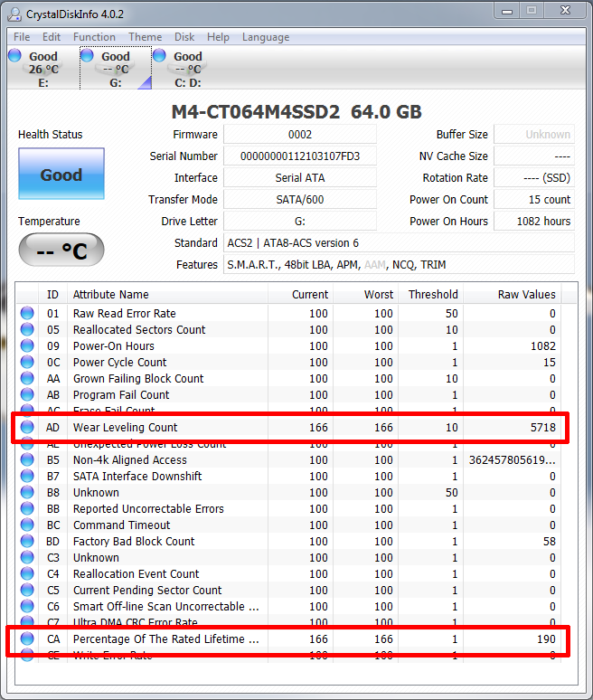Click status orb for Raw Read Error Rate
Viewport: 593px width, 700px height.
[x=27, y=313]
